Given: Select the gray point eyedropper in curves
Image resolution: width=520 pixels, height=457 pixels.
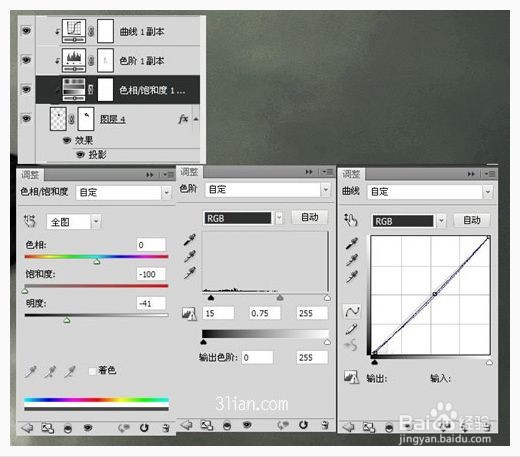Looking at the screenshot, I should (x=352, y=260).
